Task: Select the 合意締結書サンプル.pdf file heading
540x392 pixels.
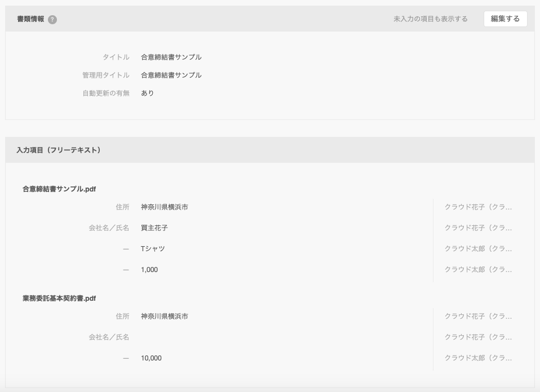Action: click(x=59, y=189)
